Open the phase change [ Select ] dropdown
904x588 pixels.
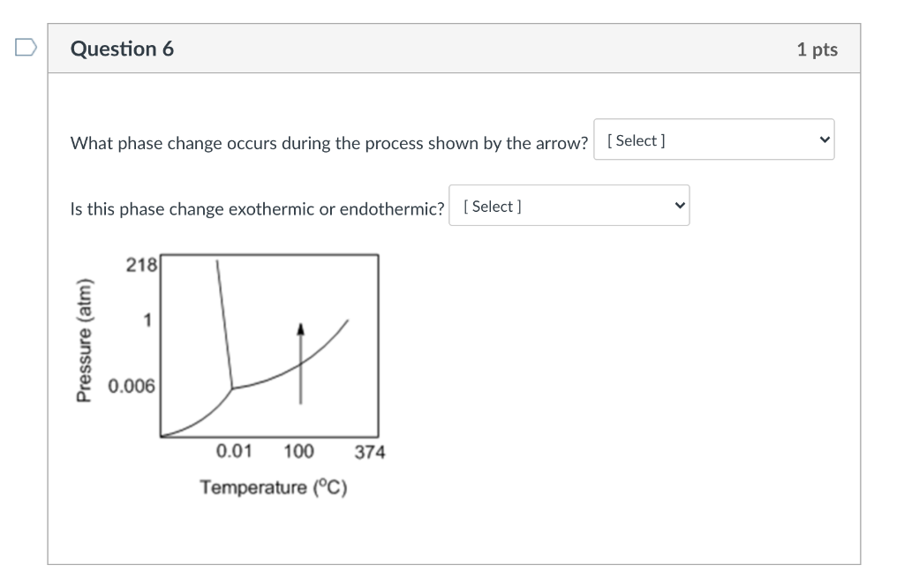(x=713, y=139)
